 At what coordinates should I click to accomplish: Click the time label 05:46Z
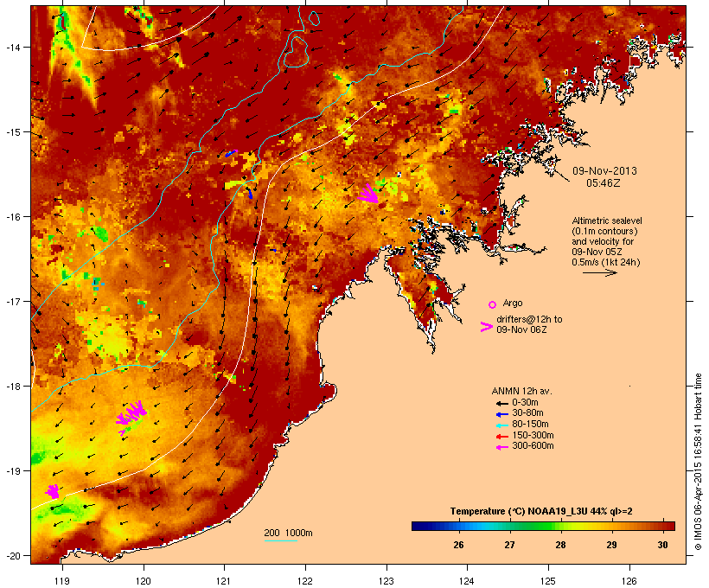(604, 183)
